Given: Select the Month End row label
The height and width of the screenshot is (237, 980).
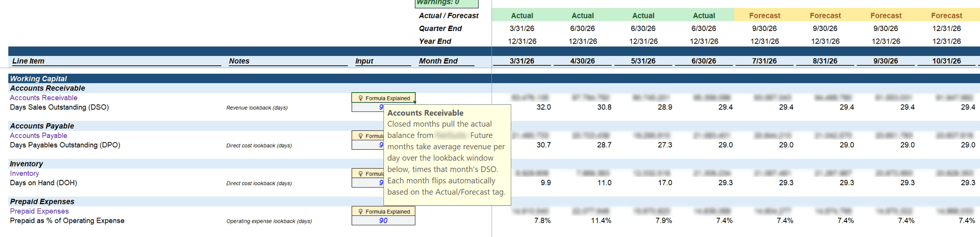Looking at the screenshot, I should point(438,61).
